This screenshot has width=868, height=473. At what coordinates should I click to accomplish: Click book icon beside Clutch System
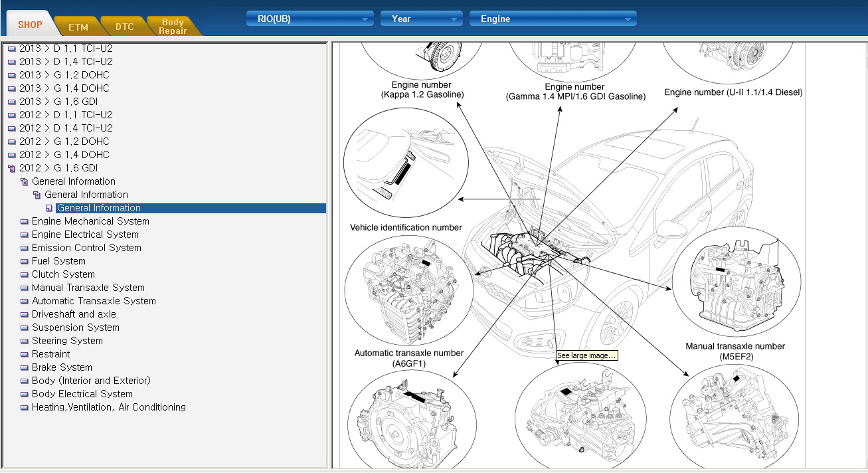click(25, 274)
